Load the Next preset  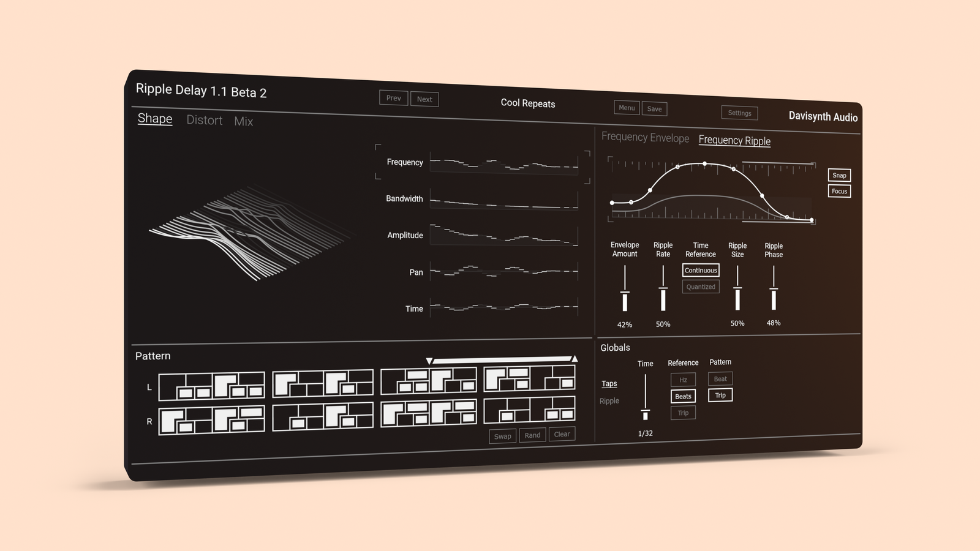tap(424, 99)
